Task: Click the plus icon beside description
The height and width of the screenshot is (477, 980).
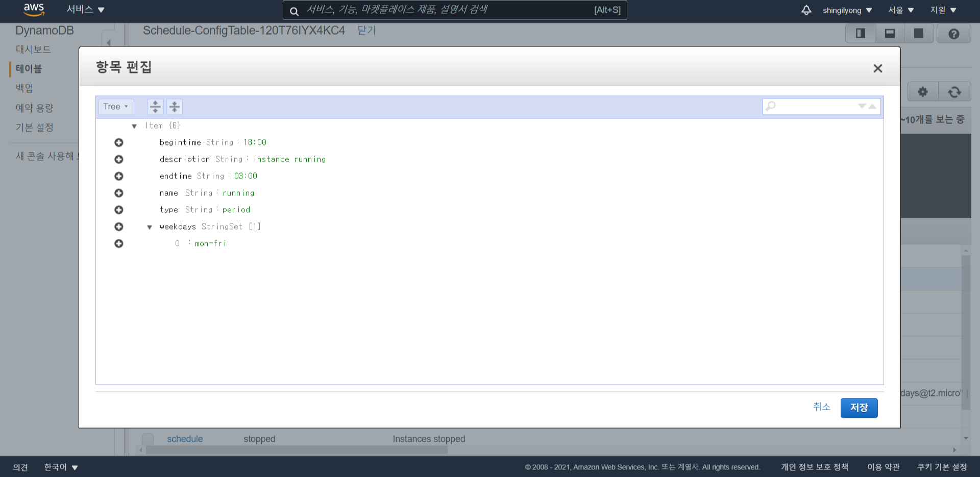Action: pyautogui.click(x=119, y=159)
